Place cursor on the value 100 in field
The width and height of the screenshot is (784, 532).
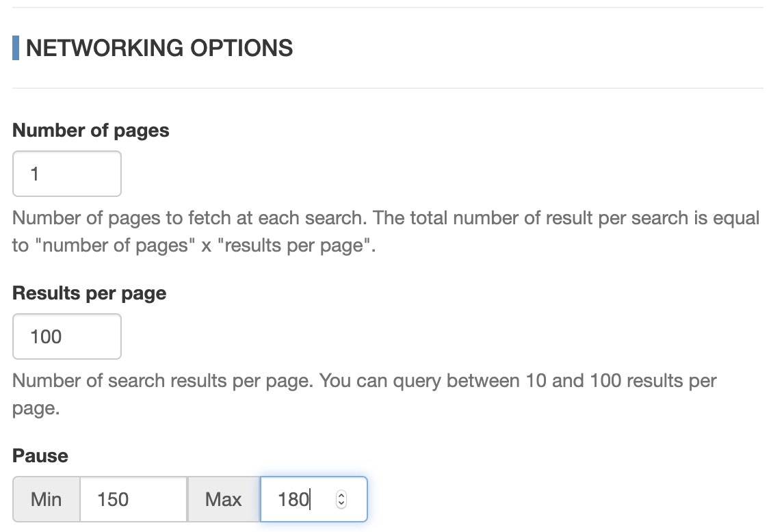point(46,336)
